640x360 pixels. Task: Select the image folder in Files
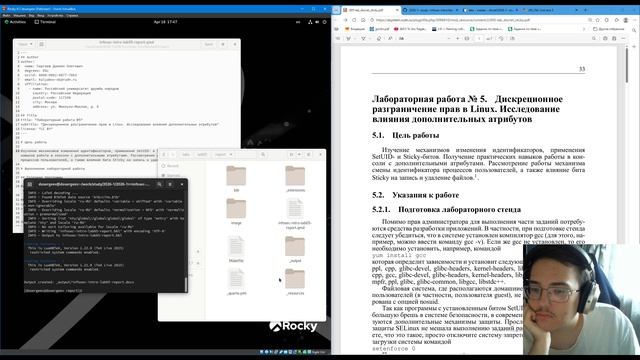click(x=236, y=211)
